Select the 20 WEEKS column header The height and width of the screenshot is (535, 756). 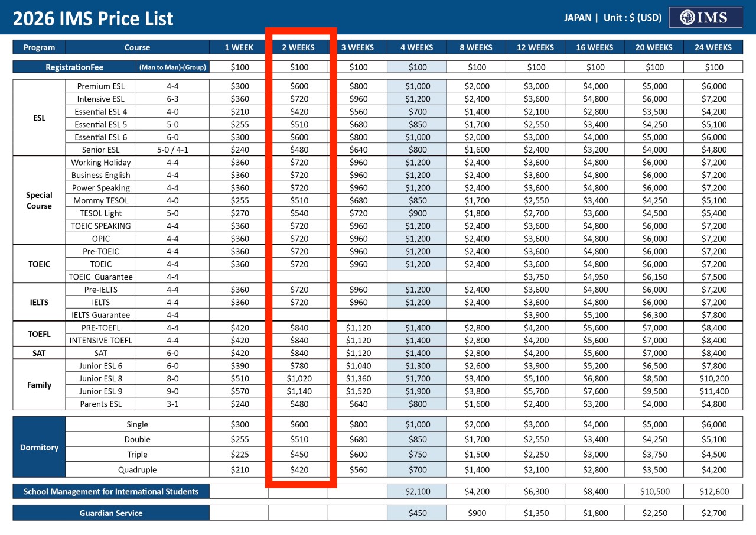(x=654, y=47)
